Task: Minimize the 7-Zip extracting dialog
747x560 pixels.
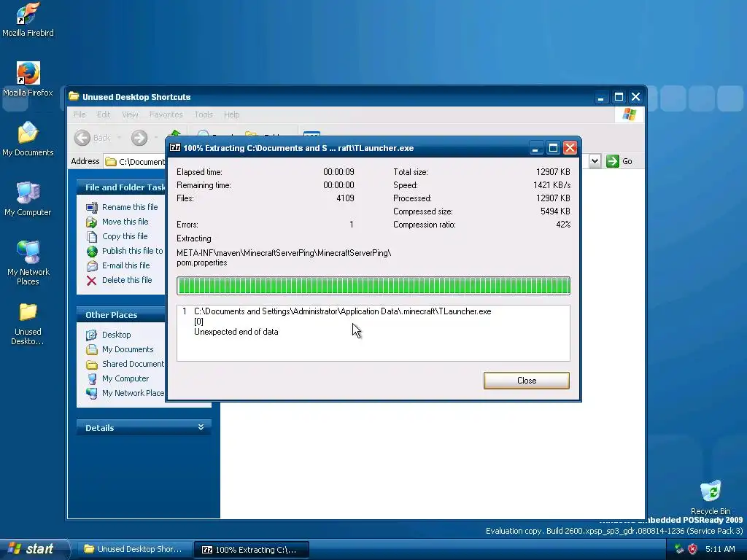Action: pos(535,148)
